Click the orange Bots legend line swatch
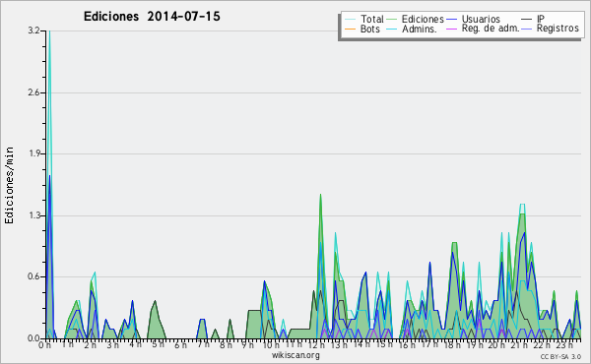Screen dimensions: 591x364 350,29
